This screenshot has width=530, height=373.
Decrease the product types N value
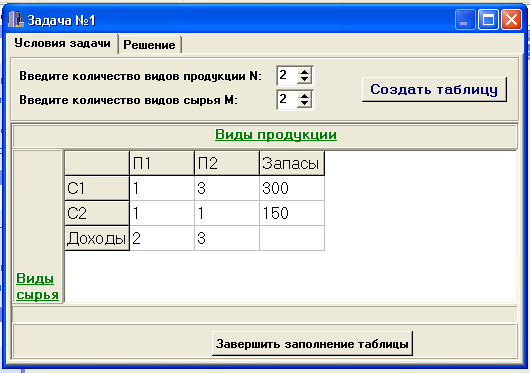tap(305, 79)
